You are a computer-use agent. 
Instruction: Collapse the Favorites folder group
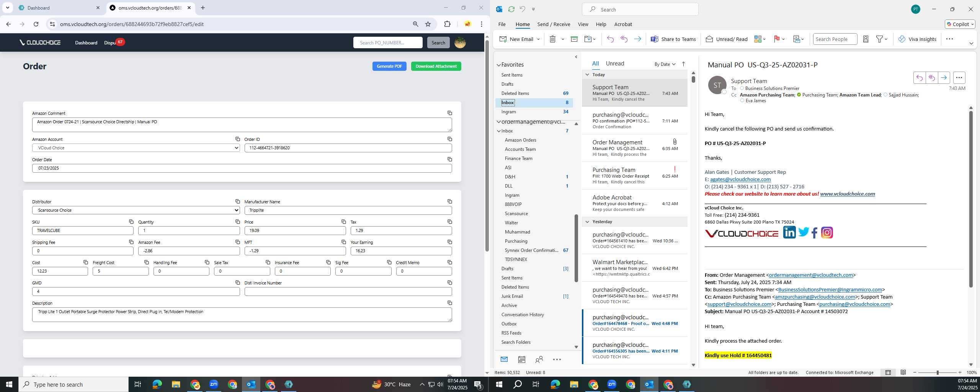pyautogui.click(x=499, y=65)
